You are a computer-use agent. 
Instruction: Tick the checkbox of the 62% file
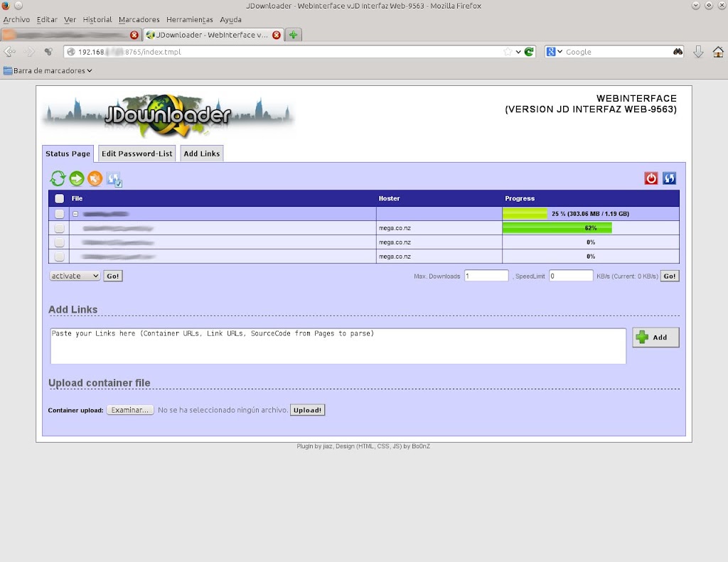60,228
